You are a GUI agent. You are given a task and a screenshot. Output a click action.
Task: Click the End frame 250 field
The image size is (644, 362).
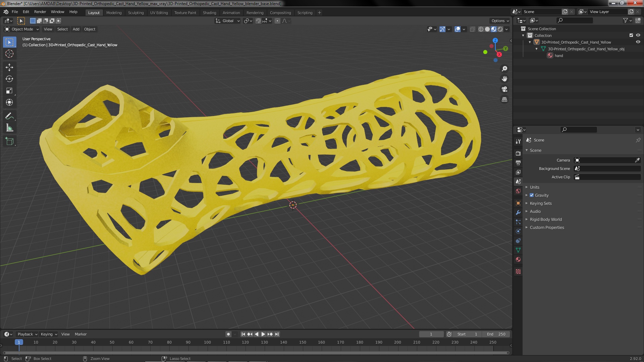click(496, 334)
